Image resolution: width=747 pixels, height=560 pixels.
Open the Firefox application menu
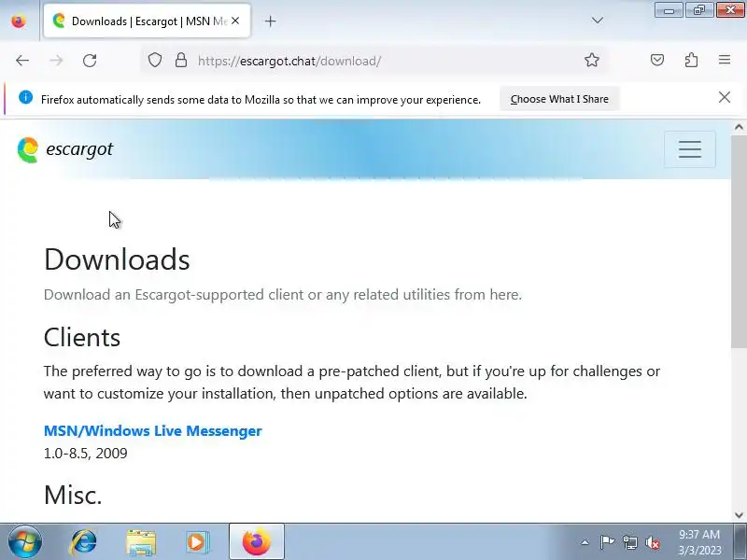[725, 60]
